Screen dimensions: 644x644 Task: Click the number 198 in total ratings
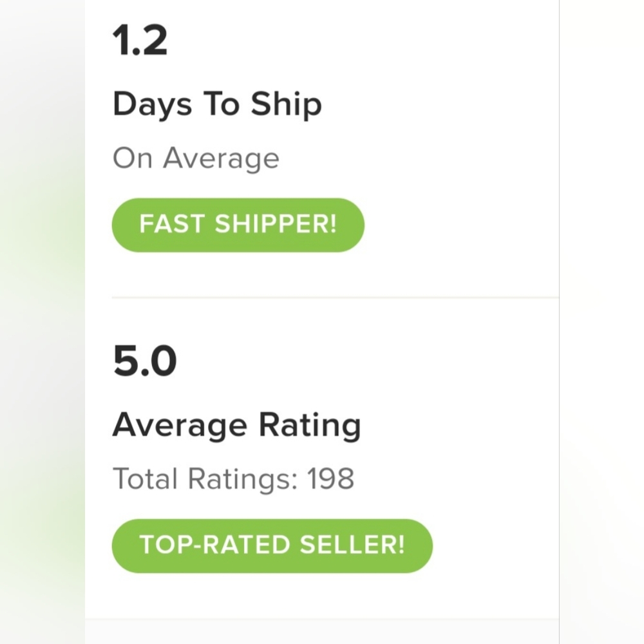(x=330, y=479)
